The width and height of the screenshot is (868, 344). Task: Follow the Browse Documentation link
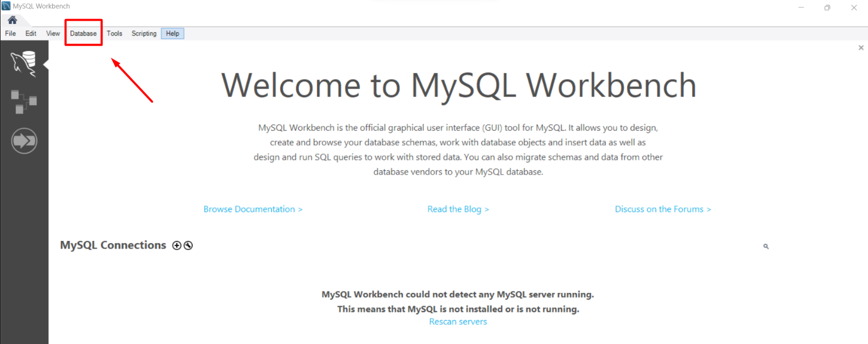click(253, 209)
